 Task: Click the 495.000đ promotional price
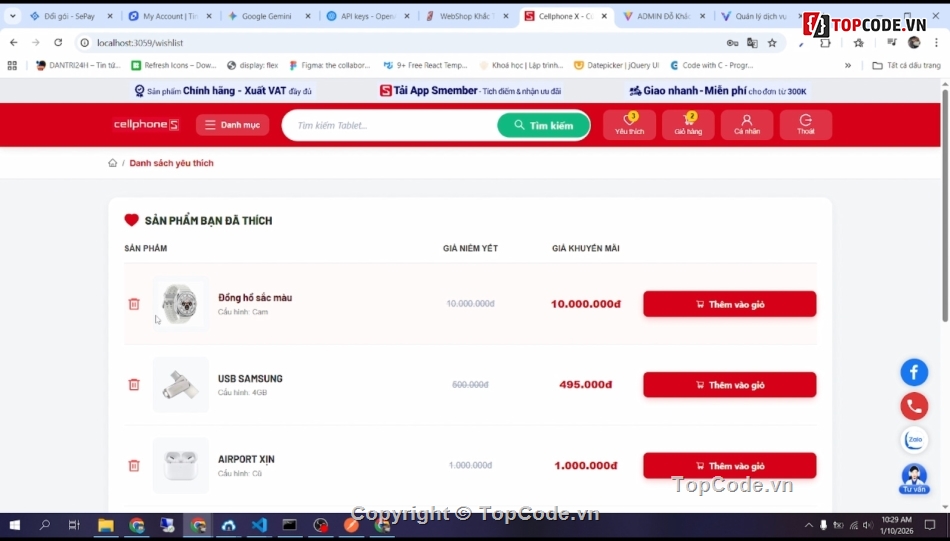586,385
